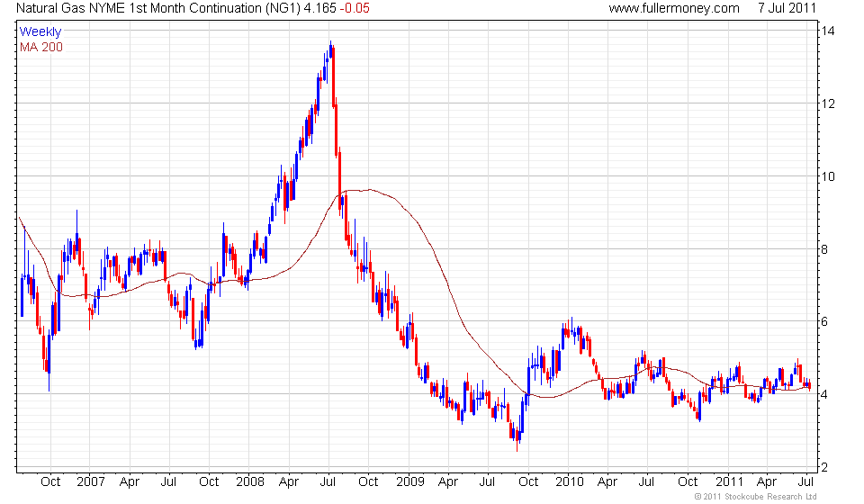The image size is (864, 504).
Task: Click the red price change -0.05
Action: point(355,8)
